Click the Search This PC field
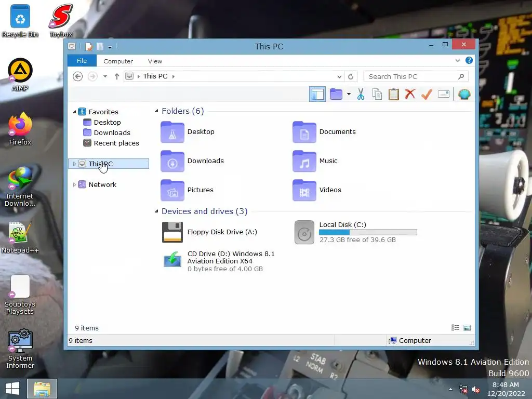 click(x=416, y=76)
